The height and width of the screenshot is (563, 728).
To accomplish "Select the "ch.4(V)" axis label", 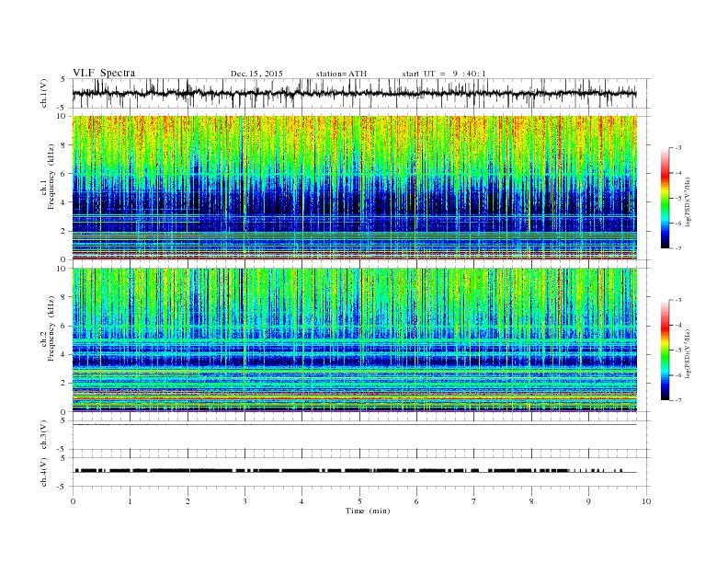I will (x=44, y=472).
